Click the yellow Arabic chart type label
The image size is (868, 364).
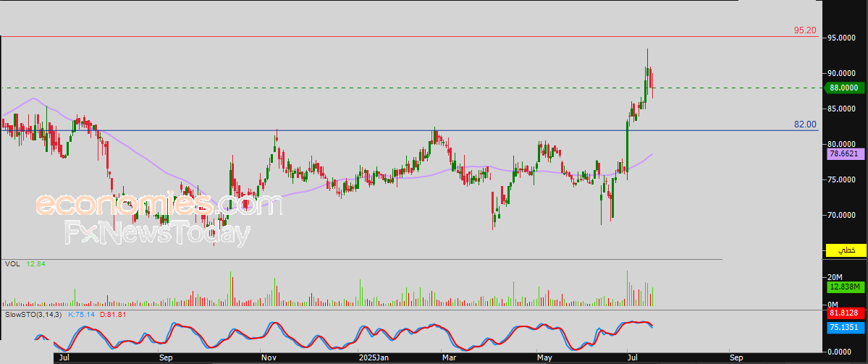pos(846,250)
